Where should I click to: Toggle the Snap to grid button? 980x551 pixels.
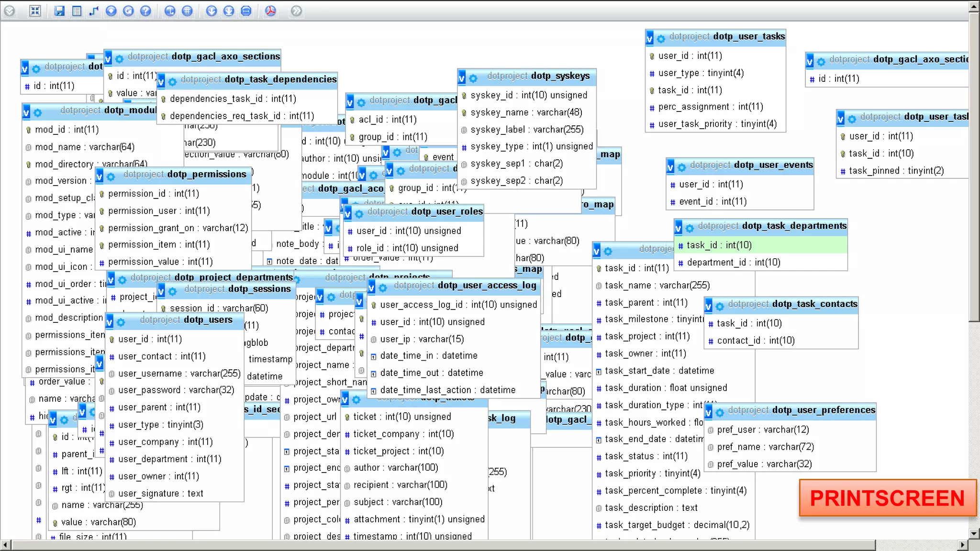tap(187, 11)
